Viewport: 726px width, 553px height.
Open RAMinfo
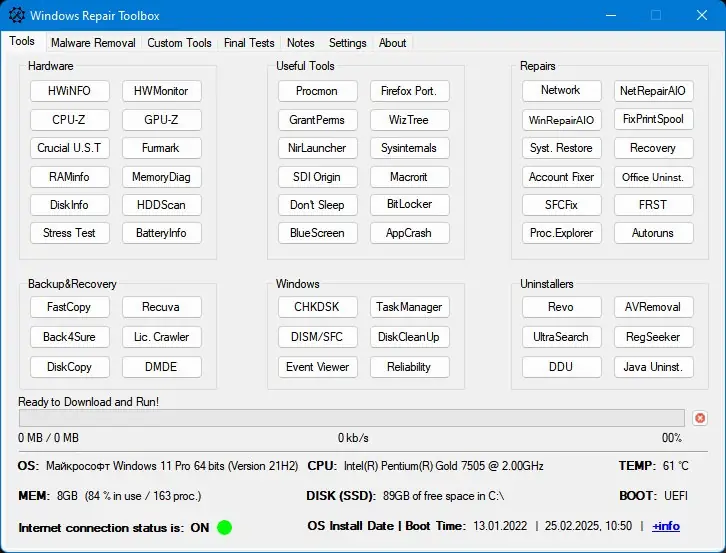pos(69,176)
